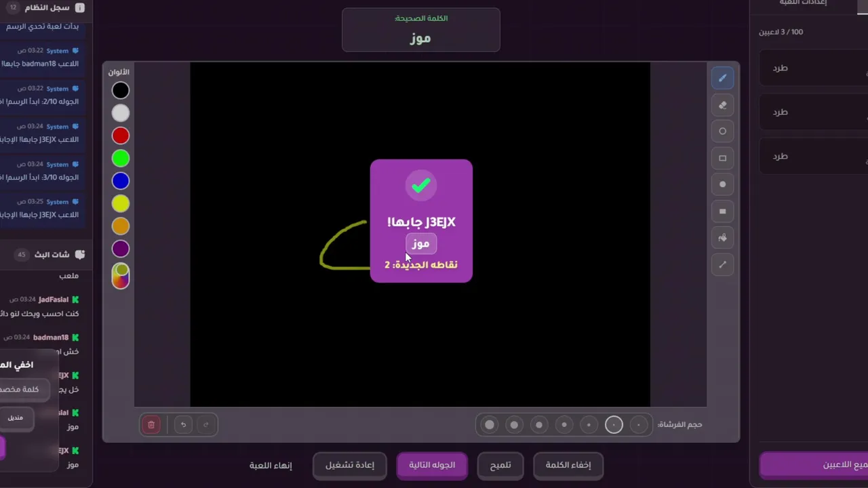Image resolution: width=868 pixels, height=488 pixels.
Task: Click the حجم الفرشاة brush size label
Action: click(680, 425)
